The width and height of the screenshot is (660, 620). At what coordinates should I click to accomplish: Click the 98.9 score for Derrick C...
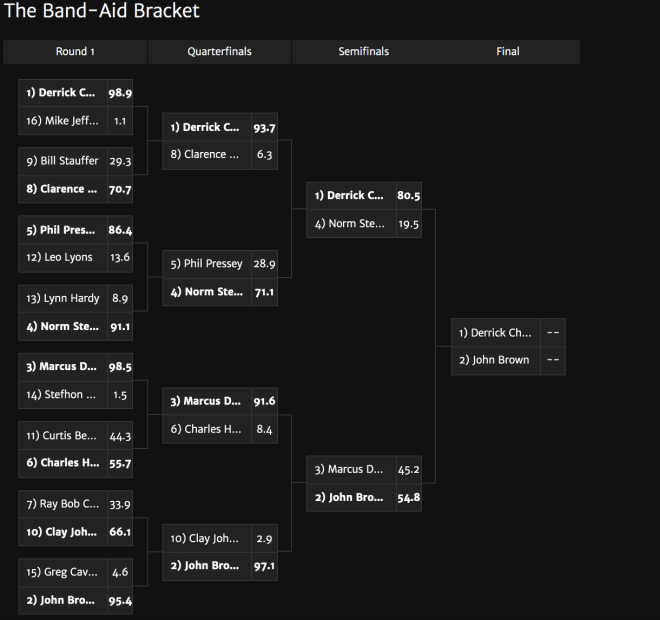(x=120, y=93)
